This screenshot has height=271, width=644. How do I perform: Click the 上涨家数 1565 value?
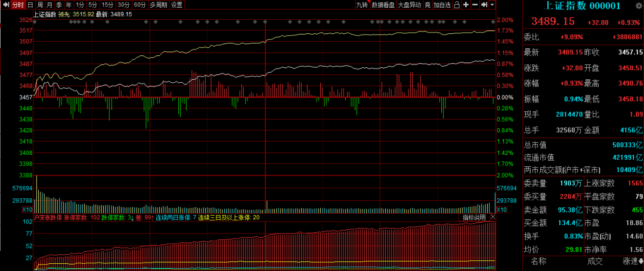636,183
